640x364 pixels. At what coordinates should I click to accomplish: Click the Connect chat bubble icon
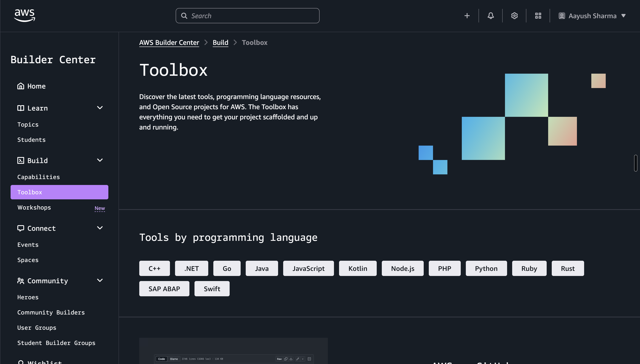click(21, 228)
